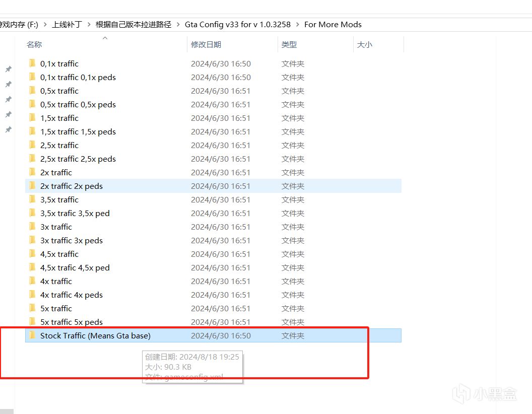532x414 pixels.
Task: Open the '0,1x traffic' folder icon
Action: pos(32,63)
